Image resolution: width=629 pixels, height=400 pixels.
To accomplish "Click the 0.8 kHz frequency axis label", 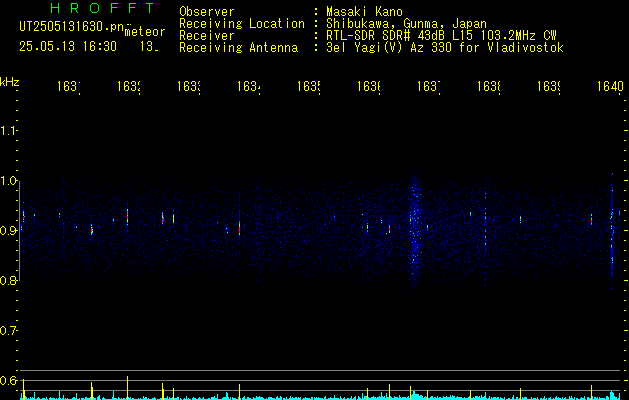I will click(9, 280).
